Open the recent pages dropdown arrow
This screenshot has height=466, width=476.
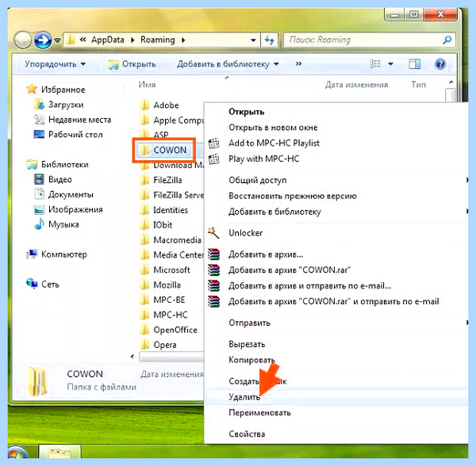[x=57, y=40]
